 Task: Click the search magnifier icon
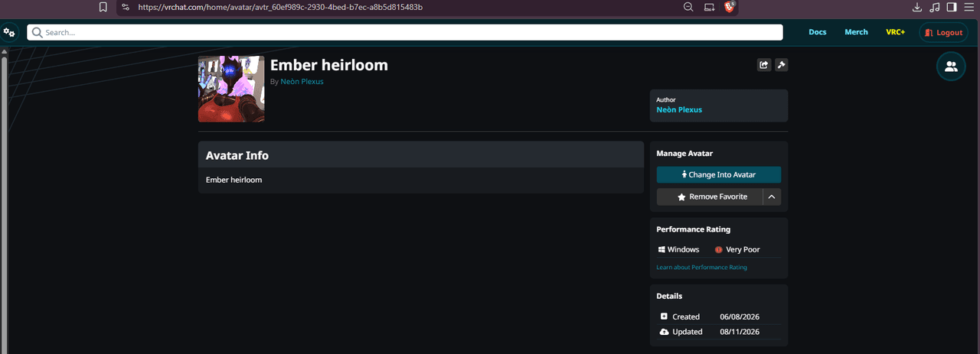(x=37, y=32)
